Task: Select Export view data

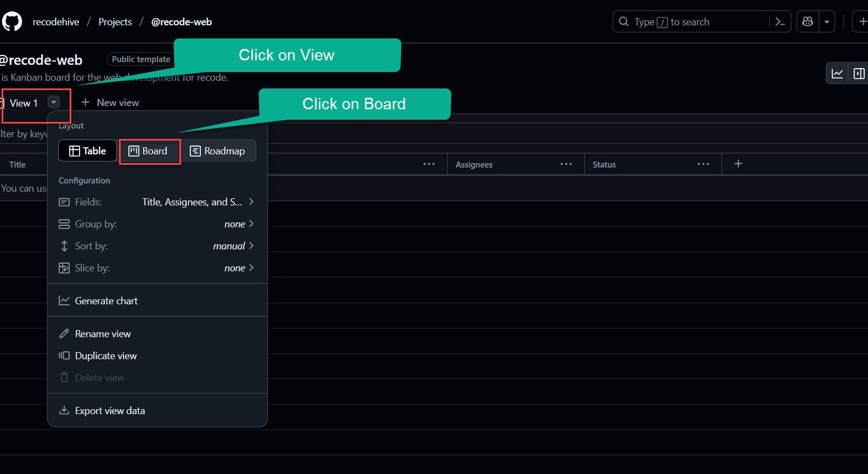Action: [x=157, y=411]
